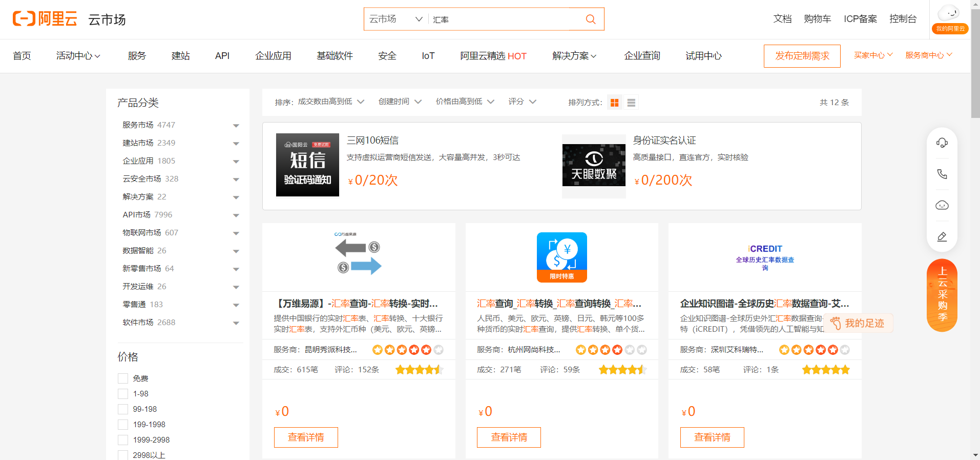Viewport: 980px width, 460px height.
Task: Tick the 199-1998 price checkbox
Action: (123, 425)
